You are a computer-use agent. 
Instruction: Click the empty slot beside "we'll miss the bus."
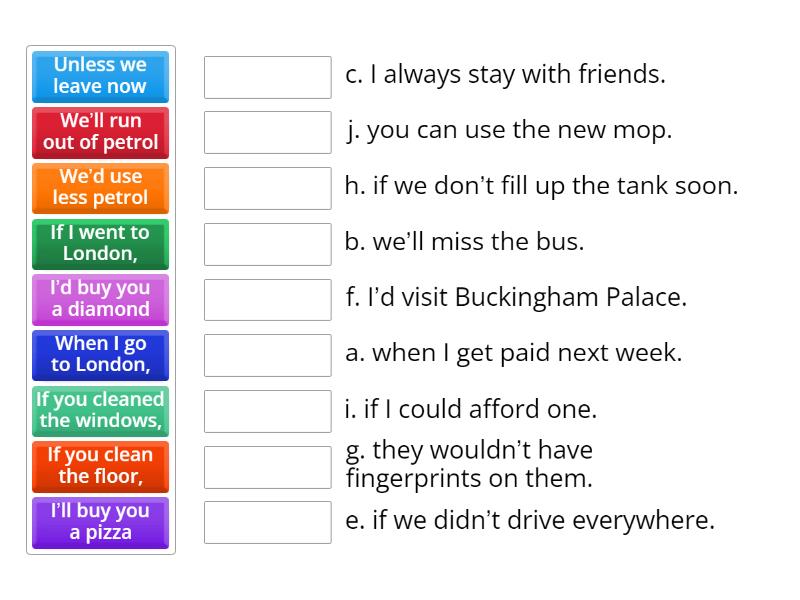pyautogui.click(x=266, y=241)
